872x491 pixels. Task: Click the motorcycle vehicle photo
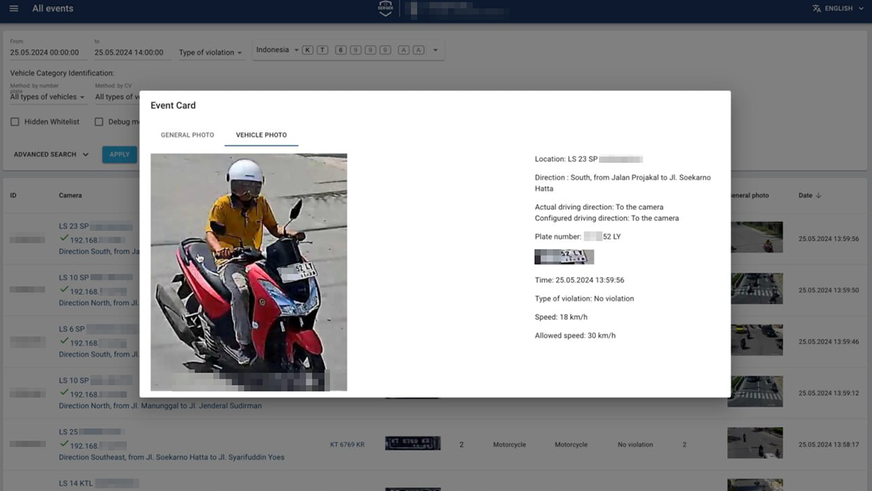coord(249,272)
